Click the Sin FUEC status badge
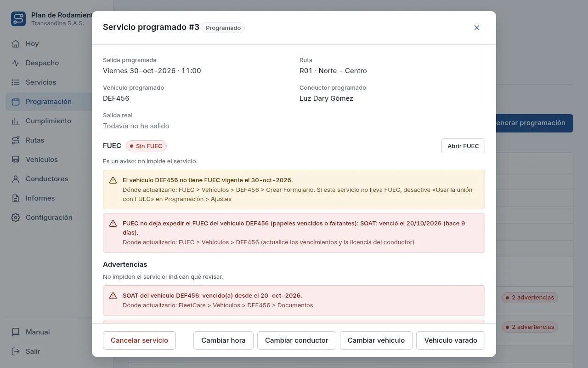 146,146
